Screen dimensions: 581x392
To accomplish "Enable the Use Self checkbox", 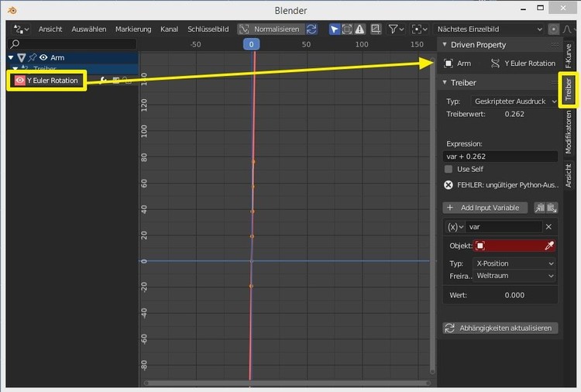I will [x=449, y=169].
